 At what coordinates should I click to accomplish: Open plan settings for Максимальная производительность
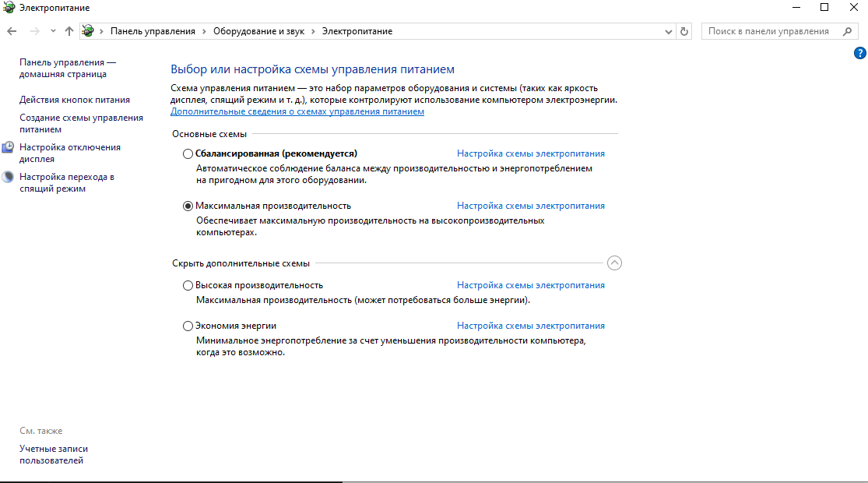coord(531,206)
